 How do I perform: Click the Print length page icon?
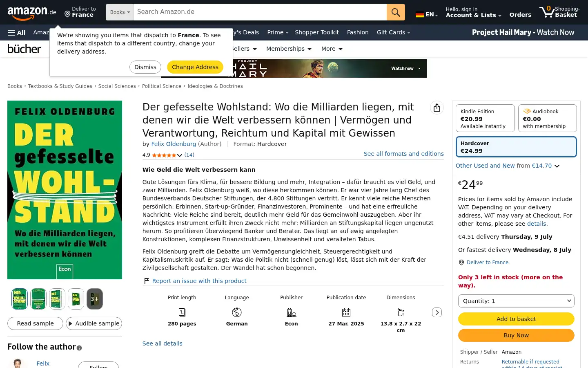pos(182,312)
